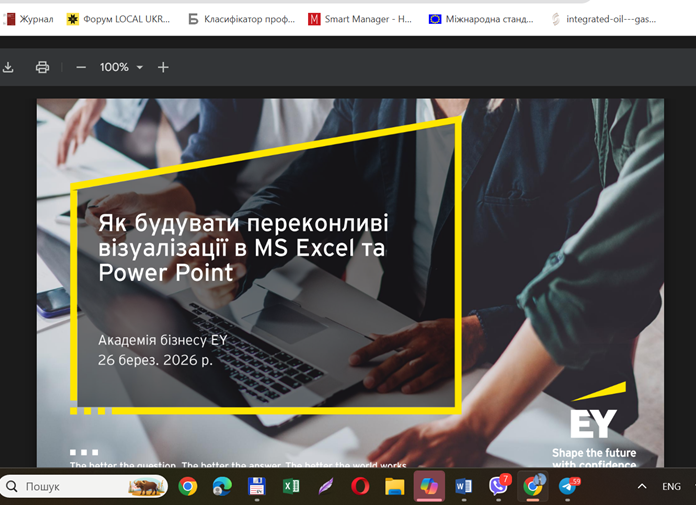Image resolution: width=696 pixels, height=505 pixels.
Task: Open Telegram with 59 notifications
Action: coord(568,485)
